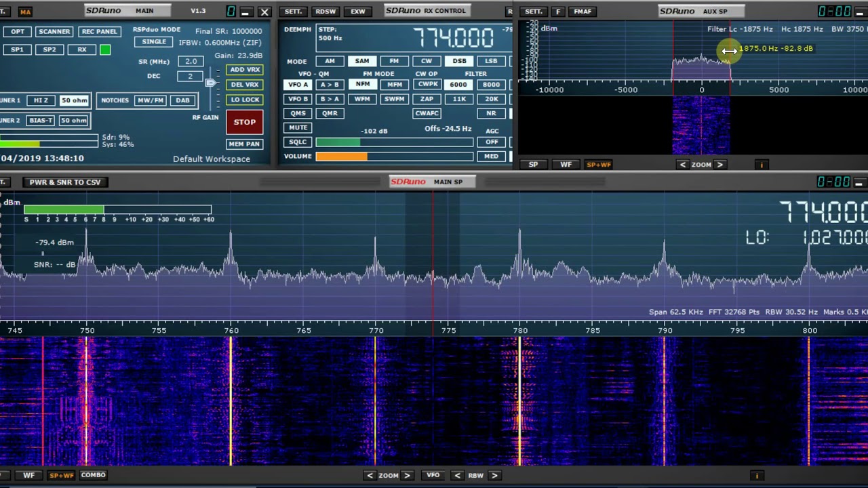Select CW mode
This screenshot has height=488, width=868.
tap(427, 61)
